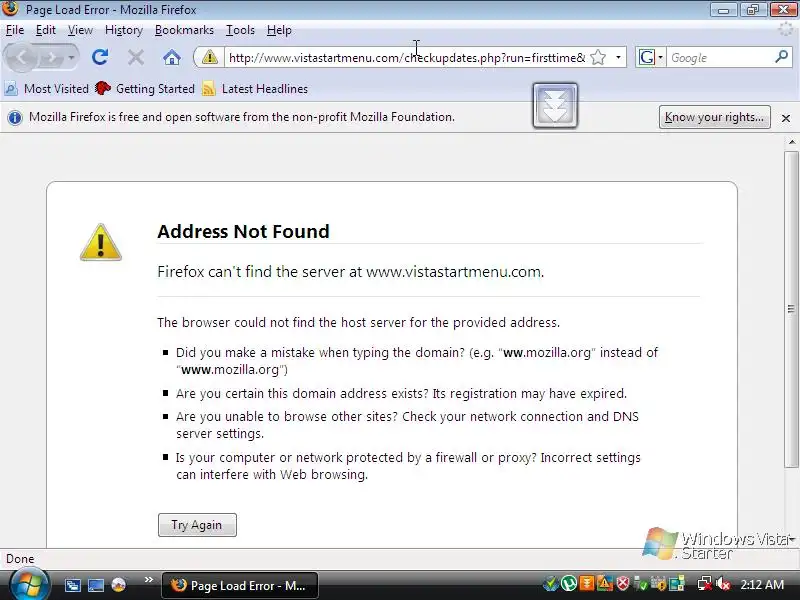800x600 pixels.
Task: Bookmark this page with star icon
Action: pyautogui.click(x=598, y=57)
